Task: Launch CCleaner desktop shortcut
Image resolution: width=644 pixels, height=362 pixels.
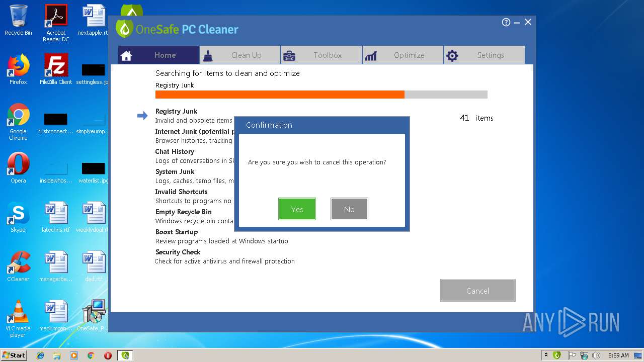Action: pyautogui.click(x=18, y=266)
